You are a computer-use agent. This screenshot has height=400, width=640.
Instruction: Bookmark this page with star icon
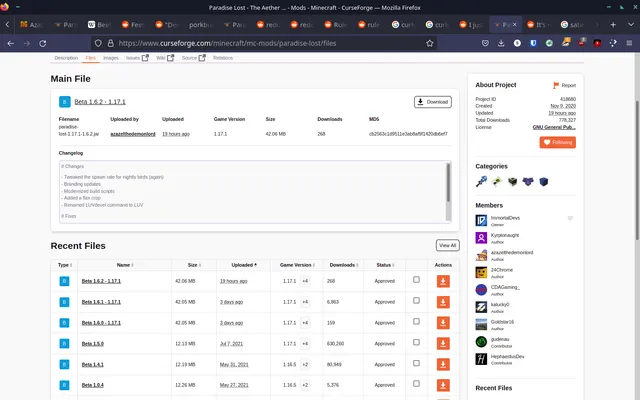tap(429, 43)
